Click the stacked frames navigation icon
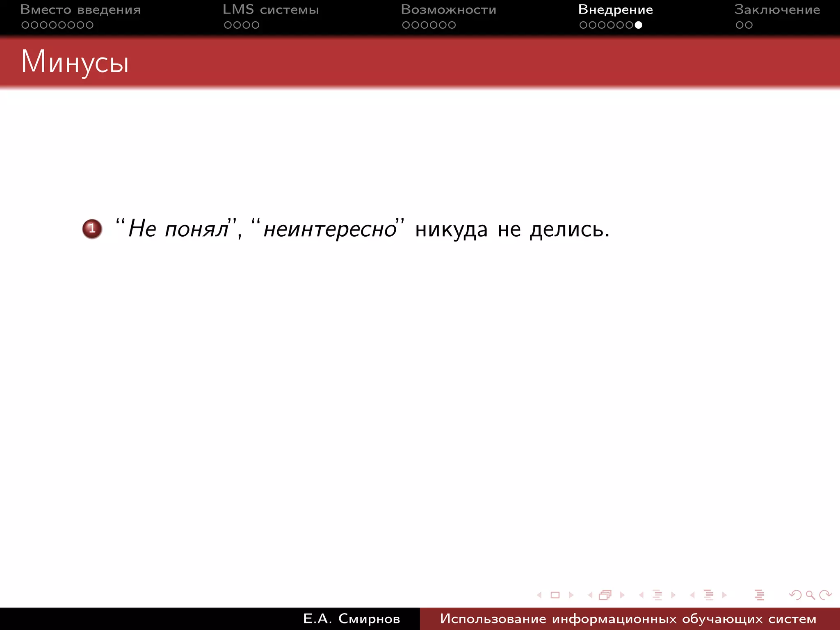The image size is (840, 630). (x=605, y=595)
